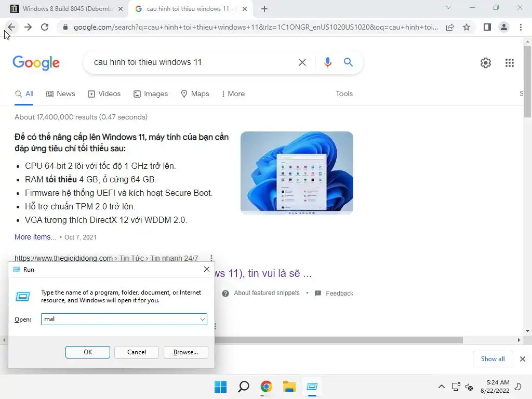The image size is (532, 399).
Task: Click the scroll down arrow
Action: (x=527, y=331)
